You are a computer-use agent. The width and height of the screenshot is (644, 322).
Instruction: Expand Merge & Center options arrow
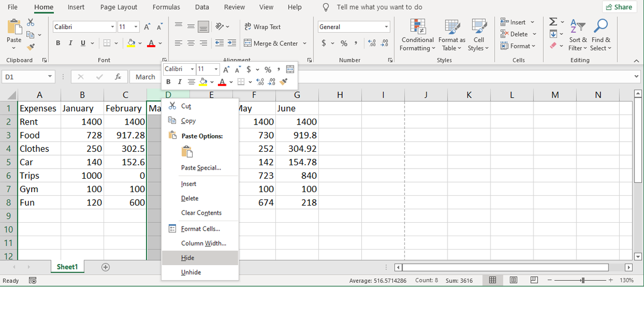305,43
